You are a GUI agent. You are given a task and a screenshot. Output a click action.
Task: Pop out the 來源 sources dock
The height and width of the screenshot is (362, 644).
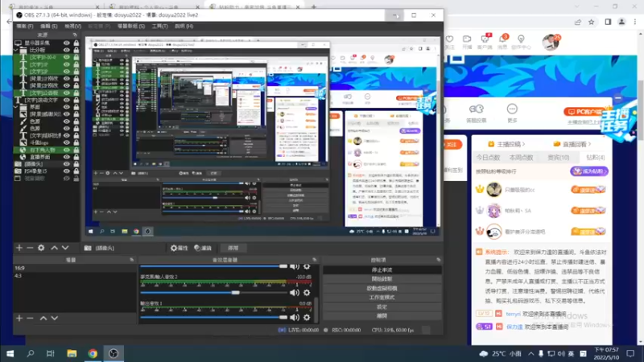[75, 35]
